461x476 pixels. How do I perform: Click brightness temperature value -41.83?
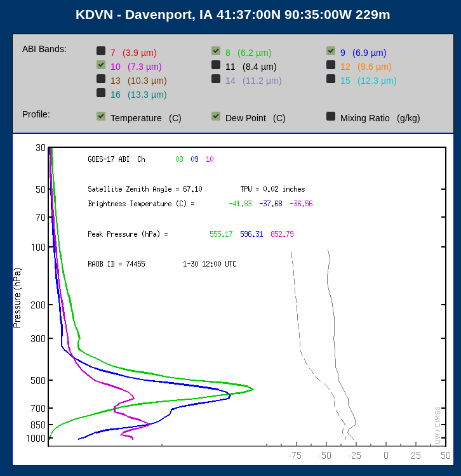[x=240, y=204]
